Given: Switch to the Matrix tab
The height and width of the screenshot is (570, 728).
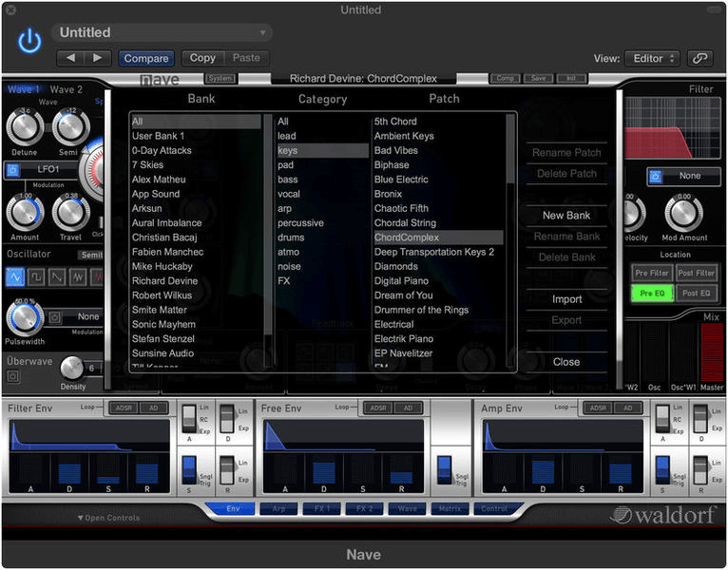Looking at the screenshot, I should [x=449, y=509].
